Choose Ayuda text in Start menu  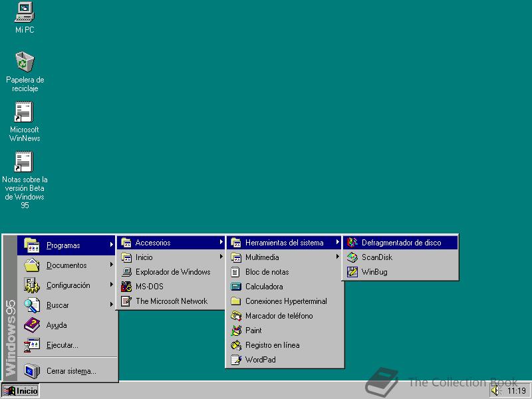(x=57, y=325)
